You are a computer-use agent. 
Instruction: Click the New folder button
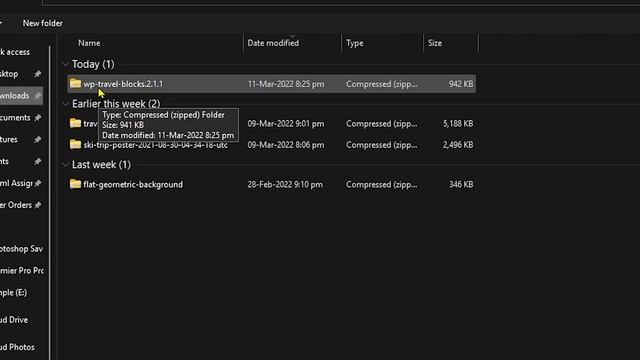pos(42,23)
